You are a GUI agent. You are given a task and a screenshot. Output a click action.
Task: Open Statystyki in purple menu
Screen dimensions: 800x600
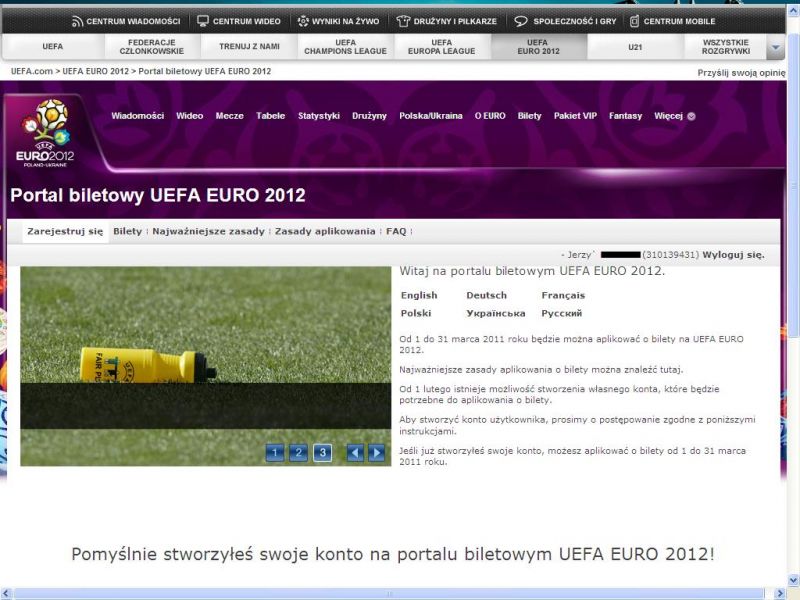point(319,116)
